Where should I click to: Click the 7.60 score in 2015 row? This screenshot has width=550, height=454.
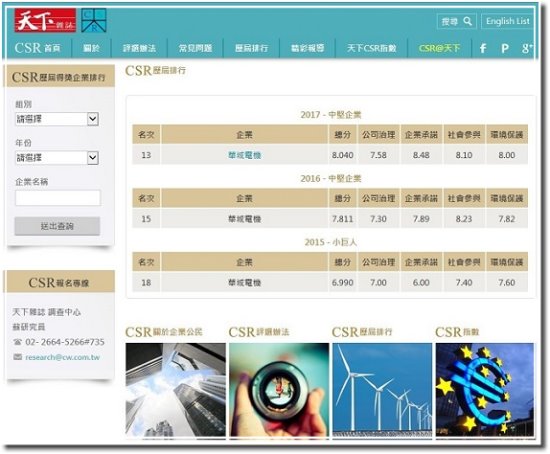click(507, 282)
